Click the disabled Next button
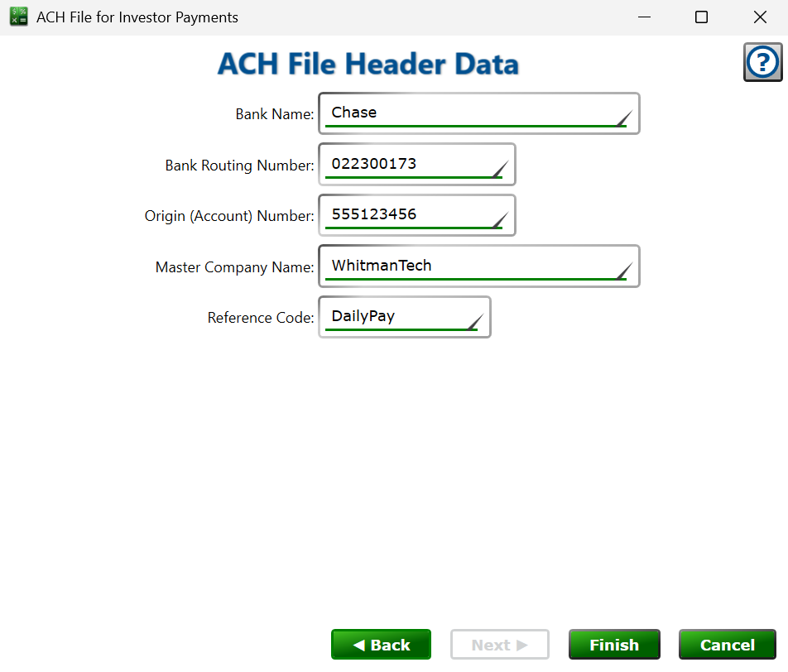 coord(500,644)
